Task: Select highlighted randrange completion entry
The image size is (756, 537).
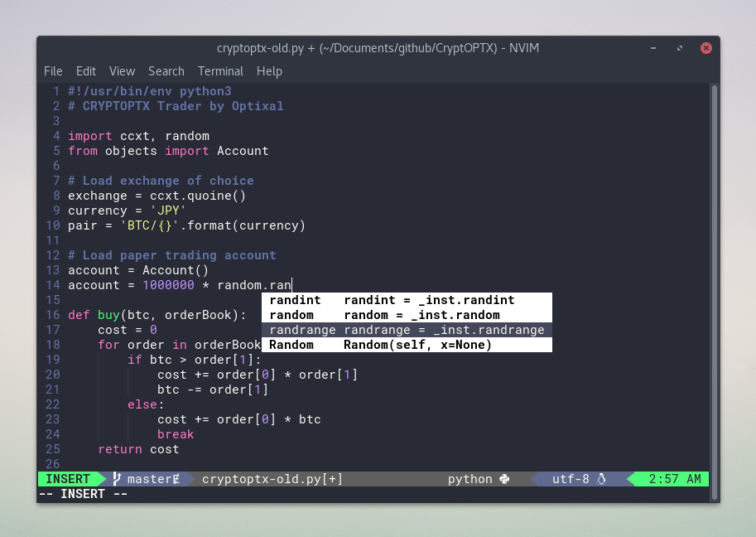Action: pos(407,330)
